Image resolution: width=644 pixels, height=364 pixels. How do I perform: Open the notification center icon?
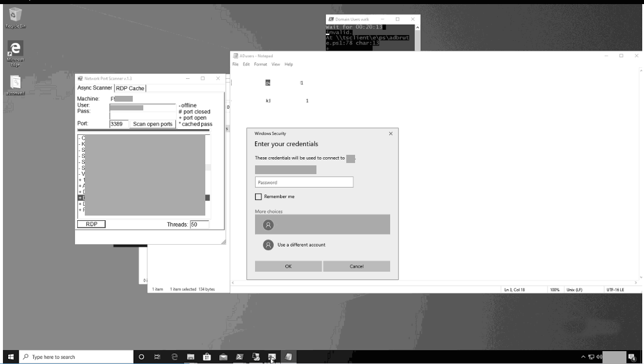click(632, 357)
